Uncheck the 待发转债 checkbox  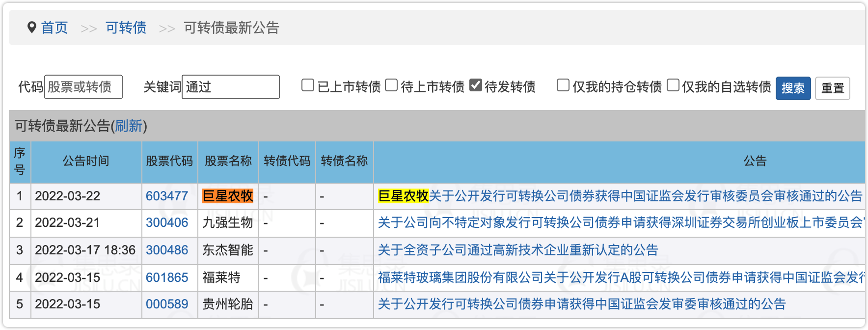tap(475, 85)
